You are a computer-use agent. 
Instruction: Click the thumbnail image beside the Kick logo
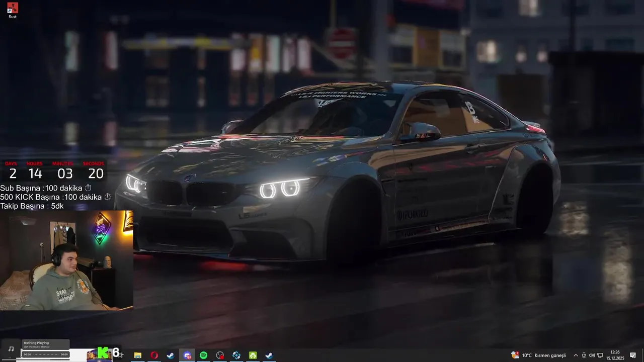(92, 355)
